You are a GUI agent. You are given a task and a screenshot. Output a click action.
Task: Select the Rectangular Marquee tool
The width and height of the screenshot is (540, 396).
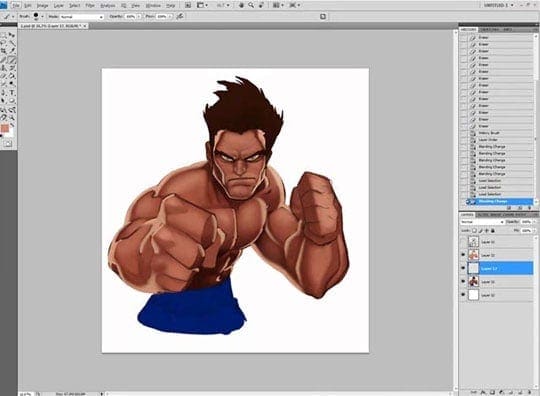click(3, 35)
